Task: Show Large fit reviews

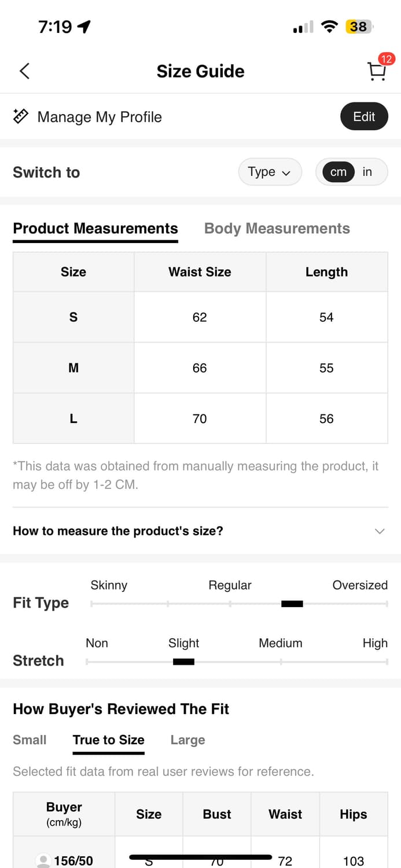Action: point(187,740)
